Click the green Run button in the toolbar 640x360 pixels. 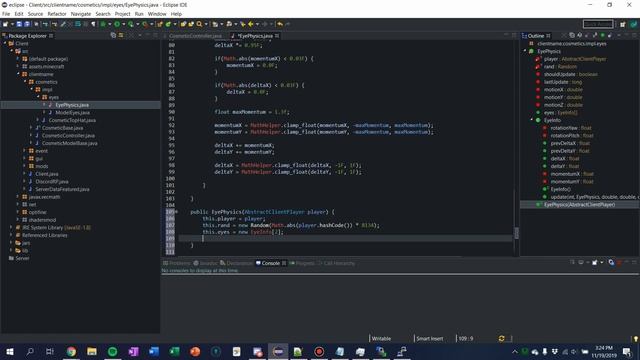pyautogui.click(x=117, y=24)
